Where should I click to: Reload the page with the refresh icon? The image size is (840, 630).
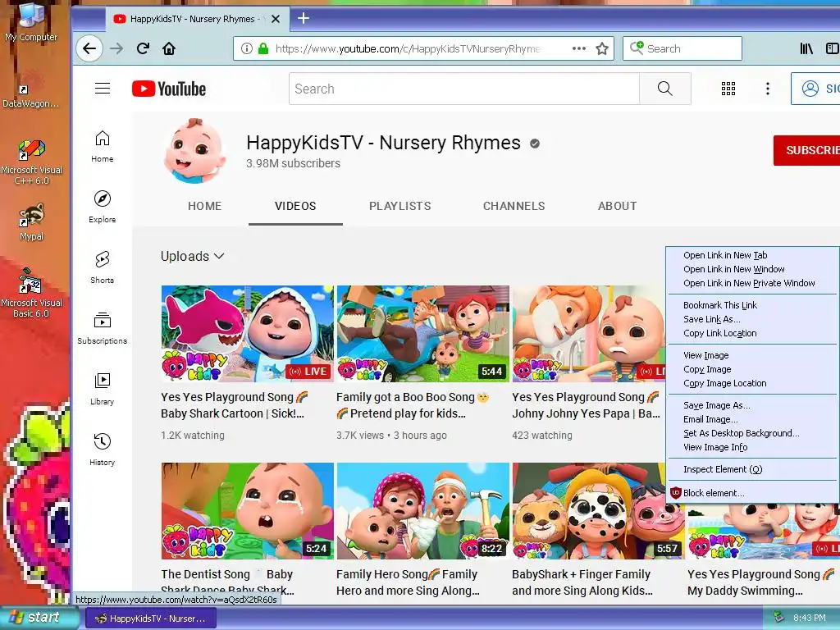143,48
